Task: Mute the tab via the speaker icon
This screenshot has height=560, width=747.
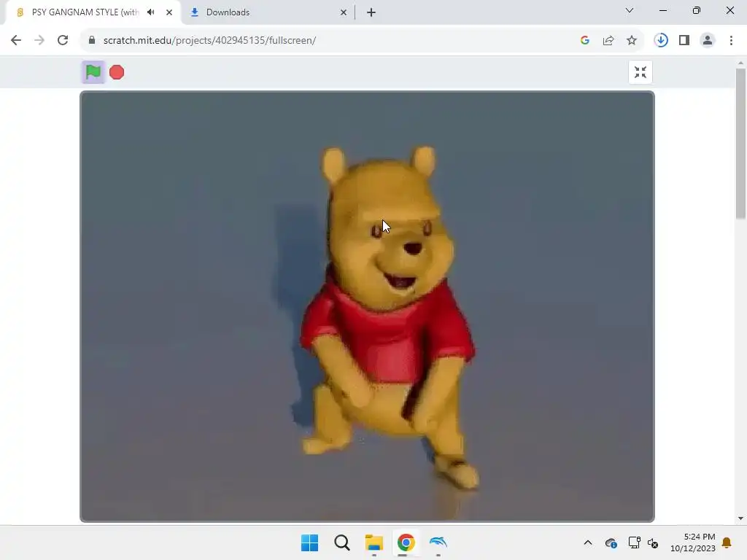Action: [x=151, y=12]
